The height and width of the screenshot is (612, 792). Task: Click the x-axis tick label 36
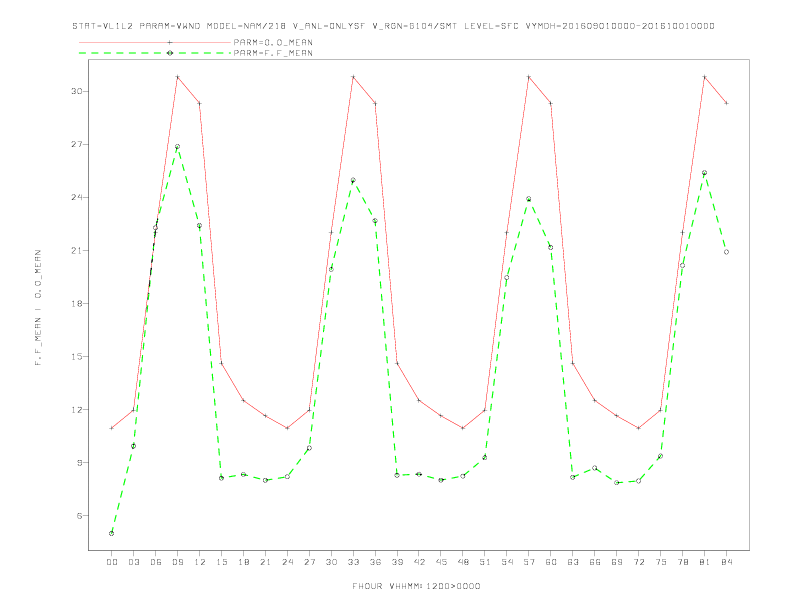click(375, 562)
